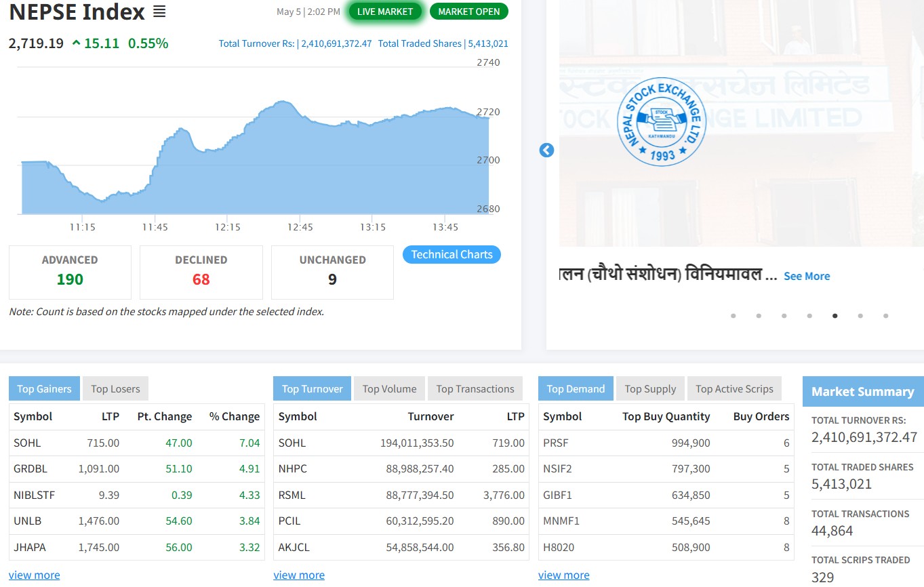Open the Nepal Stock Exchange logo image
The height and width of the screenshot is (587, 924).
(660, 121)
